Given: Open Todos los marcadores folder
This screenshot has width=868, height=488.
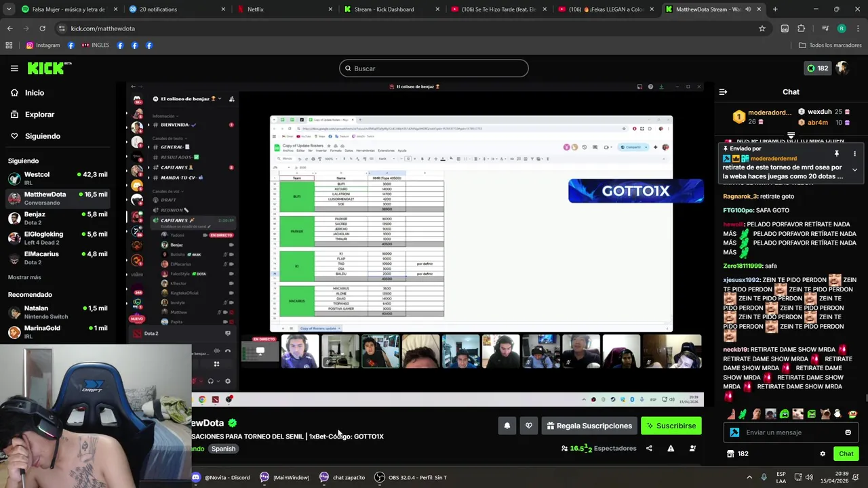Looking at the screenshot, I should tap(830, 45).
